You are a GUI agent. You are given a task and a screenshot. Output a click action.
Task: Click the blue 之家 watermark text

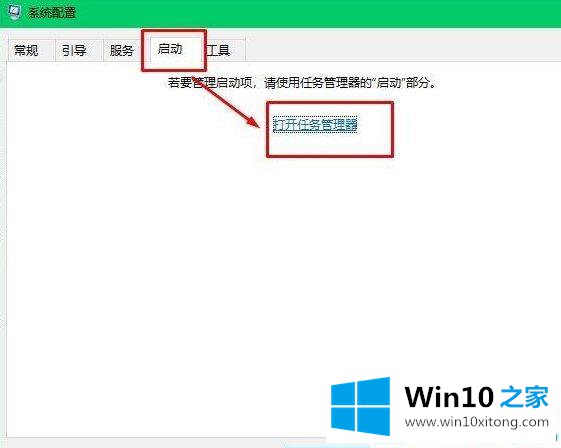click(525, 397)
